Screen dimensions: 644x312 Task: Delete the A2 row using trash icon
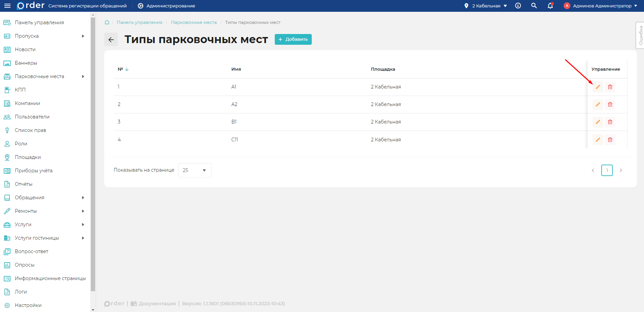(x=610, y=104)
